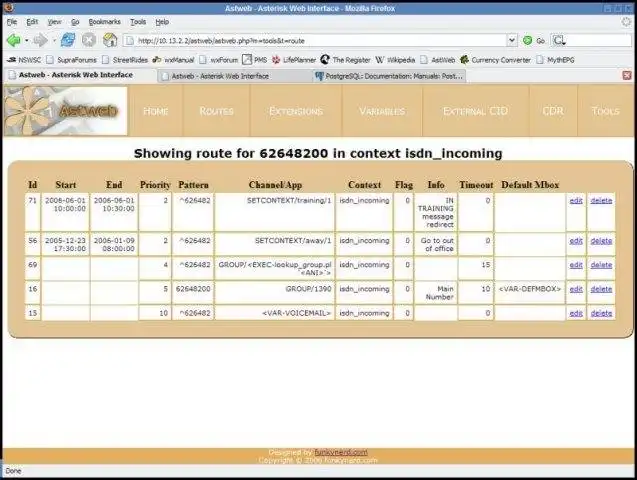Screen dimensions: 637x480
Task: Click the <VAR-DEFMBOX> cell
Action: [530, 292]
